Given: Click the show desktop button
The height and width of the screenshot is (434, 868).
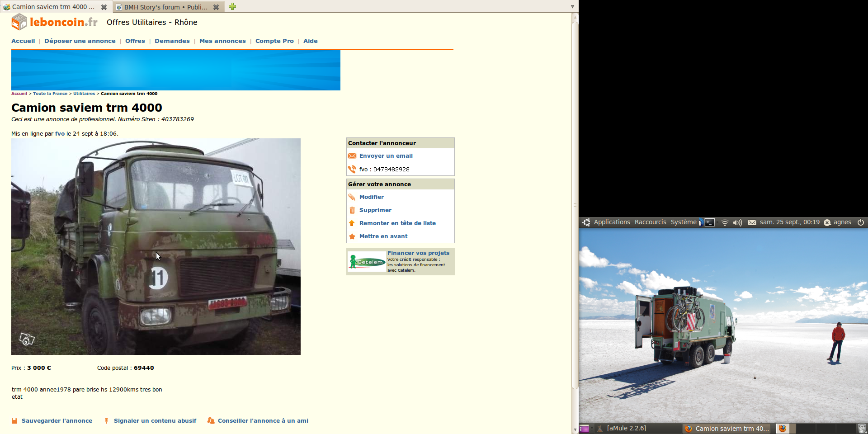Looking at the screenshot, I should point(584,428).
